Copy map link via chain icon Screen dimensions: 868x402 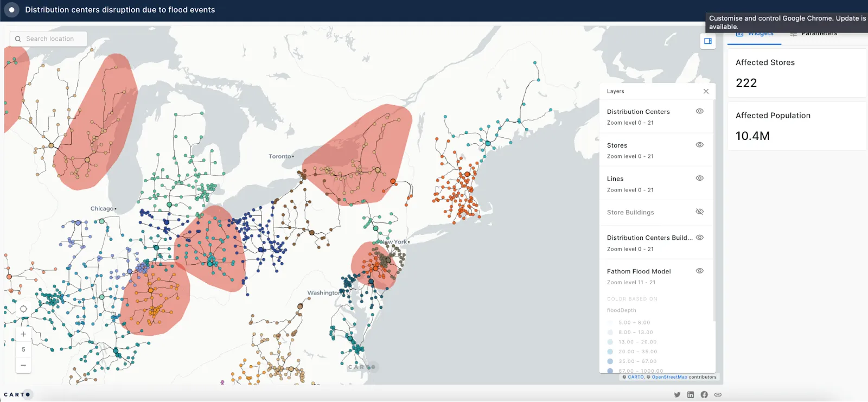click(718, 394)
